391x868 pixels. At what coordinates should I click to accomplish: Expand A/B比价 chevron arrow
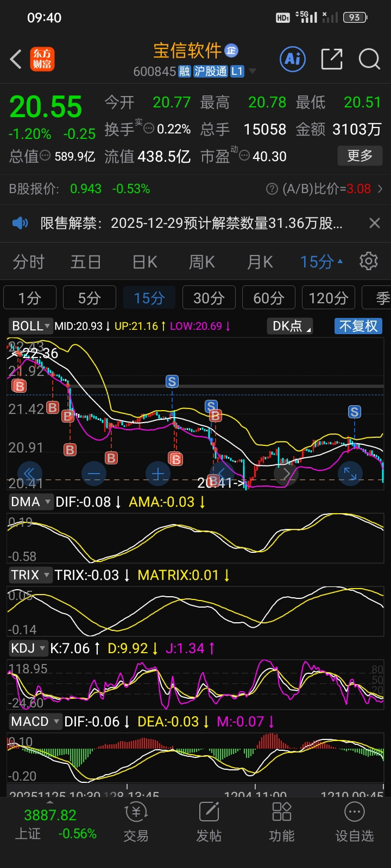tap(380, 189)
